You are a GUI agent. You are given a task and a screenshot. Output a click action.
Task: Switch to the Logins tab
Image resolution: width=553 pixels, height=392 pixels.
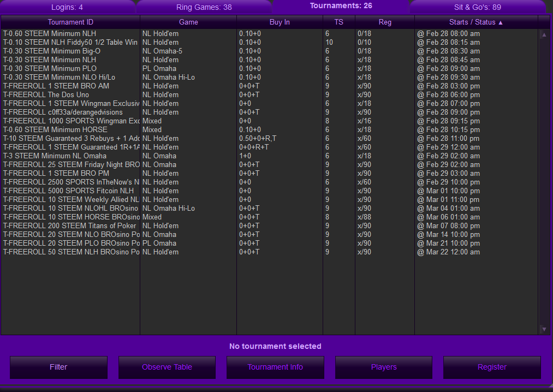67,7
